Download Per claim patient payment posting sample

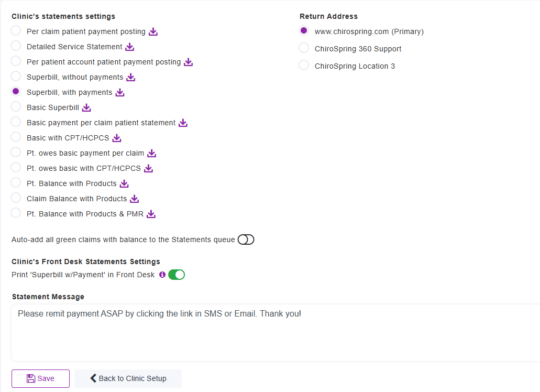click(x=153, y=31)
